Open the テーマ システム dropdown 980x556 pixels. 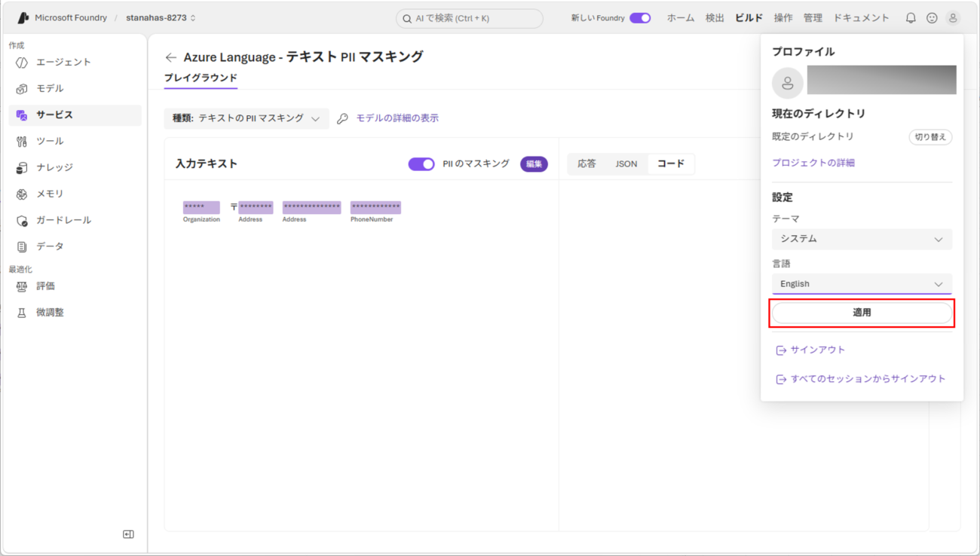(x=862, y=239)
